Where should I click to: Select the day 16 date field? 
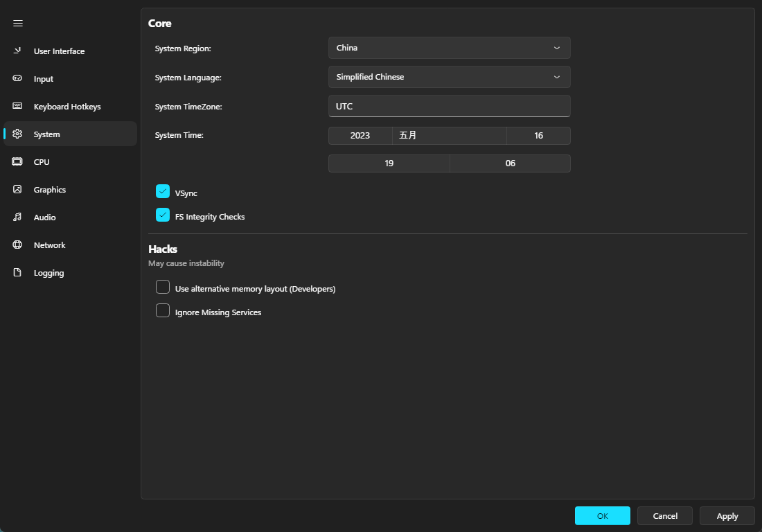click(538, 136)
